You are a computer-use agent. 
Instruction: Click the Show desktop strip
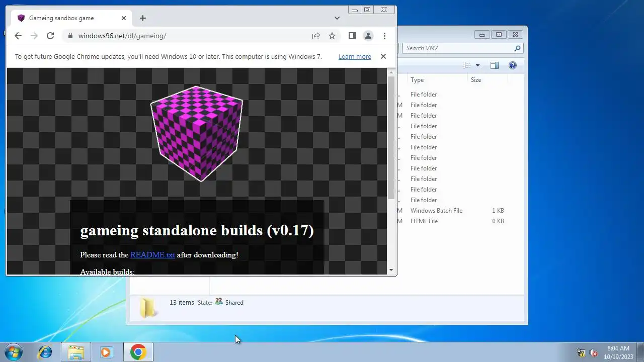coord(640,352)
